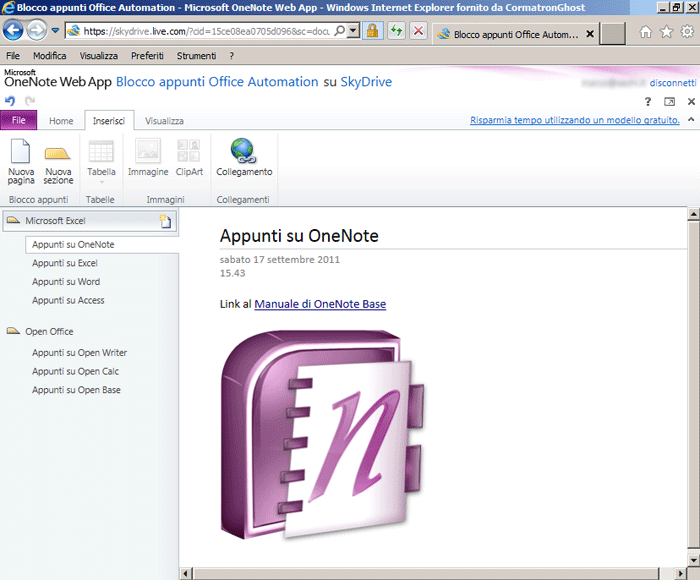Open the Appunti su OneNote page

[x=102, y=245]
